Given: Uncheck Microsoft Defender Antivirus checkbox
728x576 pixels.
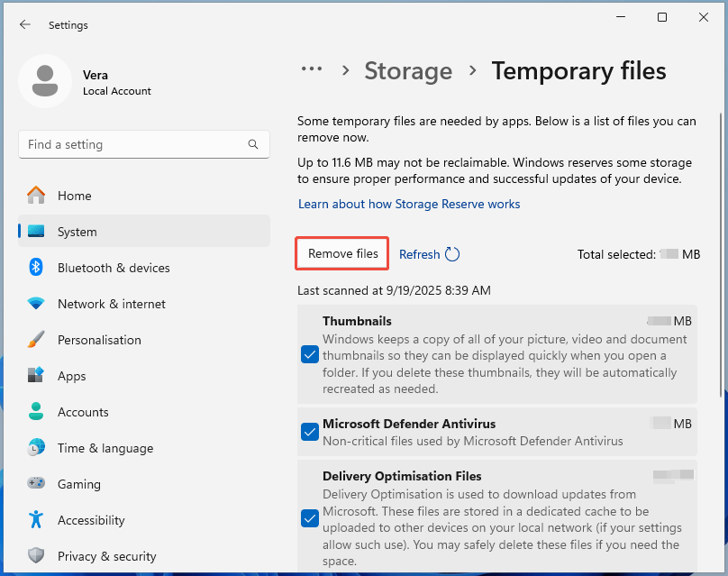Looking at the screenshot, I should pos(310,433).
